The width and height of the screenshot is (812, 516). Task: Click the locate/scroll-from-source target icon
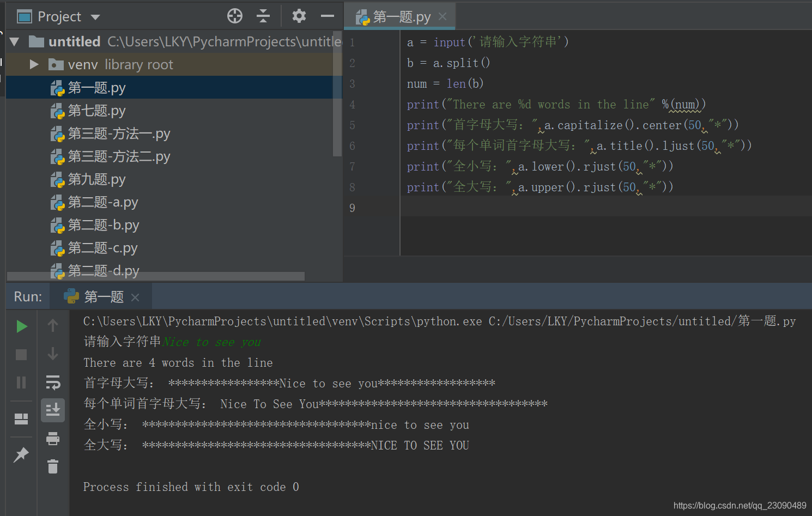235,16
